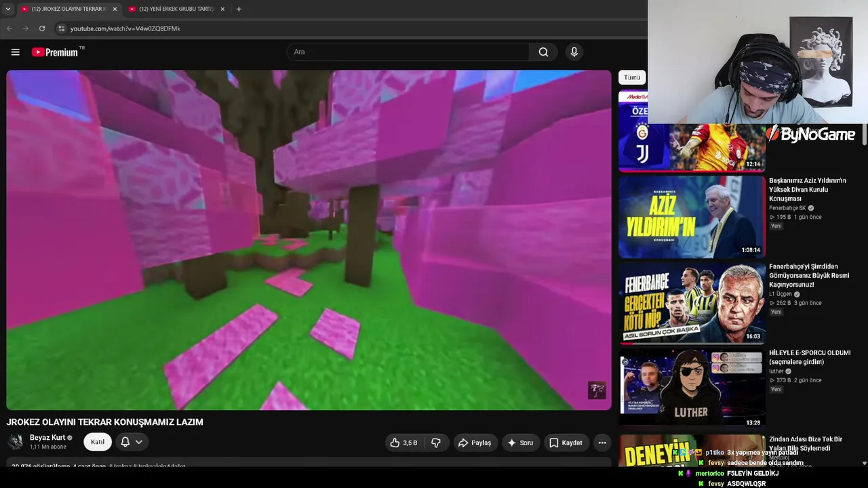Expand the notification options chevron

[139, 442]
